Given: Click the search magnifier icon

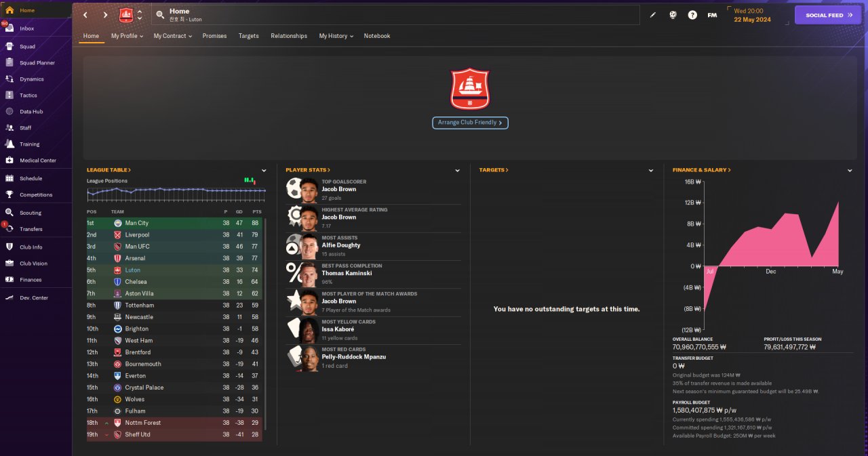Looking at the screenshot, I should 160,15.
